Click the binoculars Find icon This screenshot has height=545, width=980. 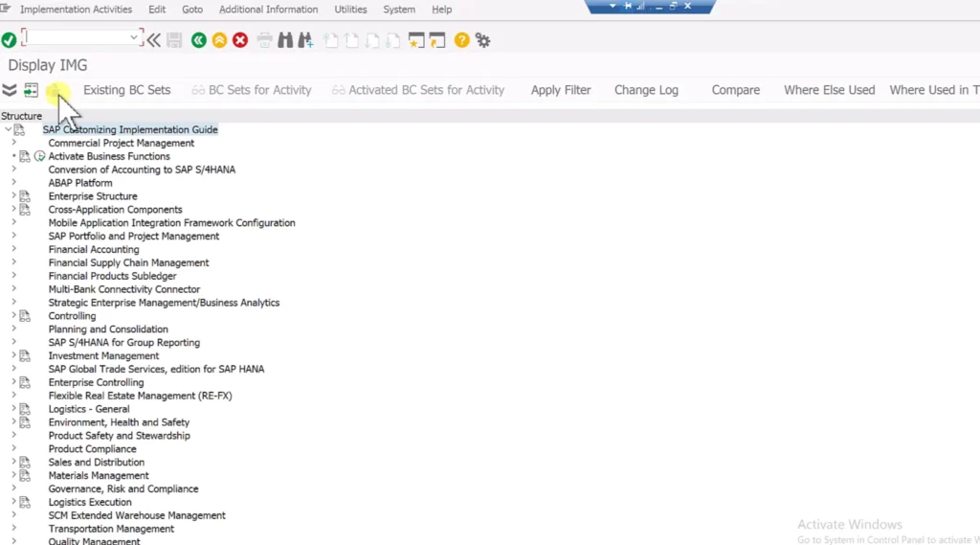[x=285, y=40]
